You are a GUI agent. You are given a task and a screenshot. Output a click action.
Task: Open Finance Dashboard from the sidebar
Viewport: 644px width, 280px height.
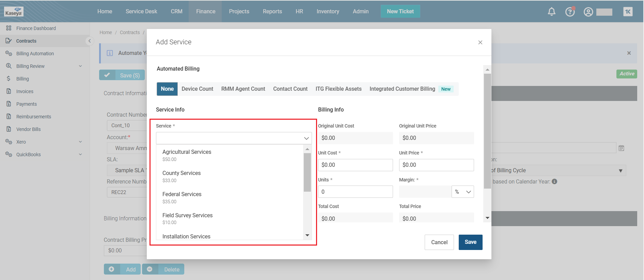pos(36,28)
